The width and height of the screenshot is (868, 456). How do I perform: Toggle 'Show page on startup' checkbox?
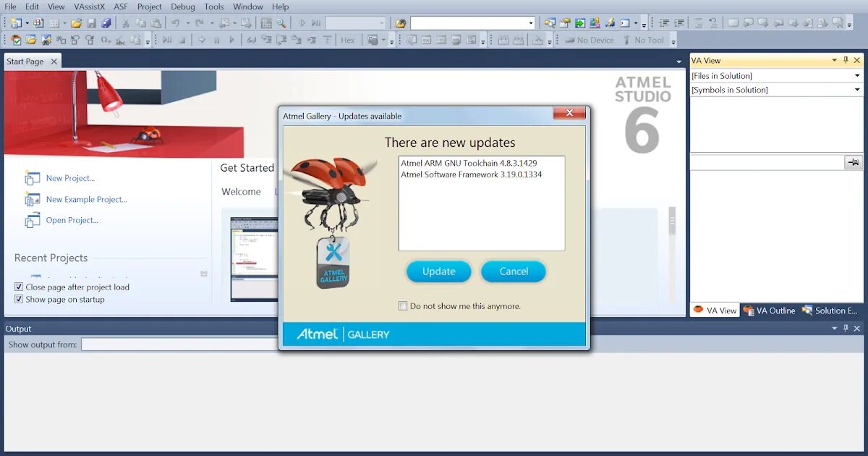point(19,300)
